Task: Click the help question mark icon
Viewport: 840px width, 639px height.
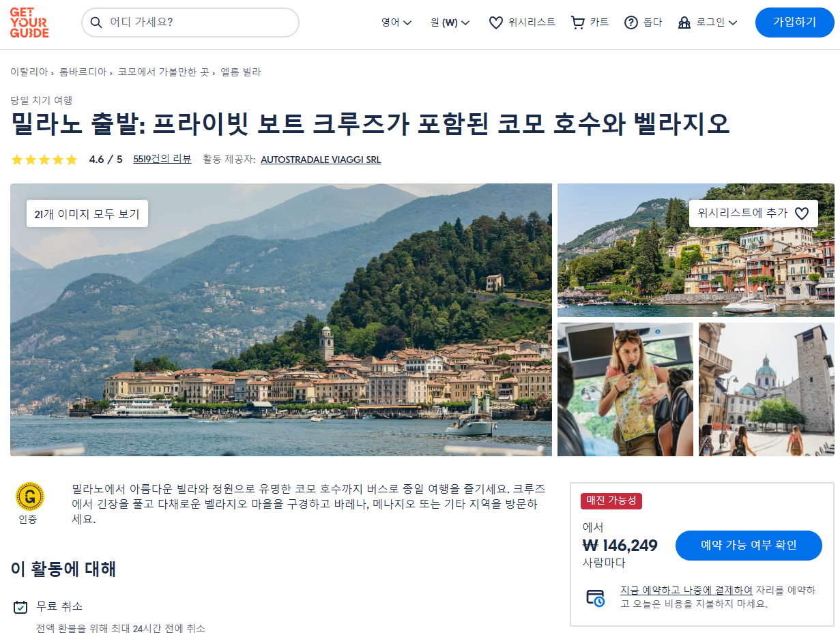Action: pos(631,23)
